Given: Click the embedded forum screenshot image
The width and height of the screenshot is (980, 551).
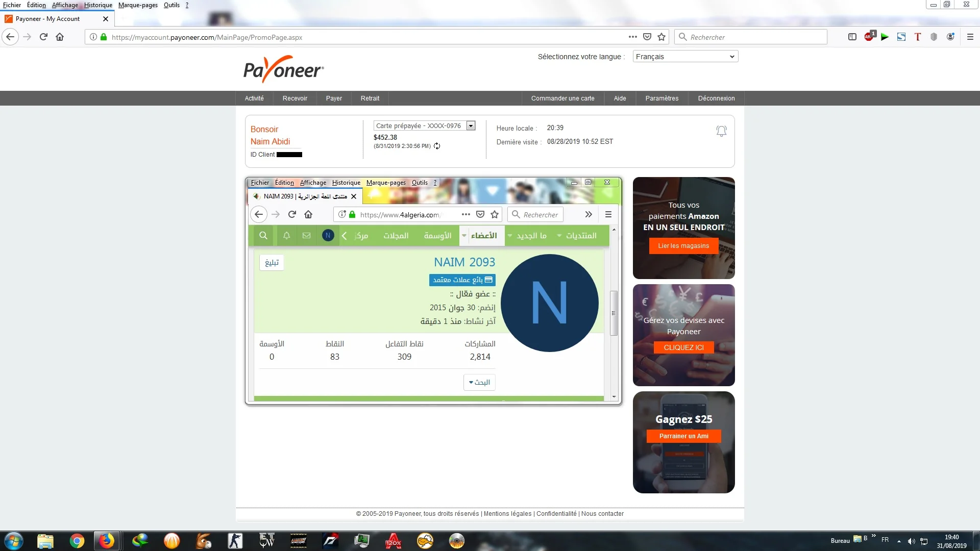Looking at the screenshot, I should click(x=433, y=291).
